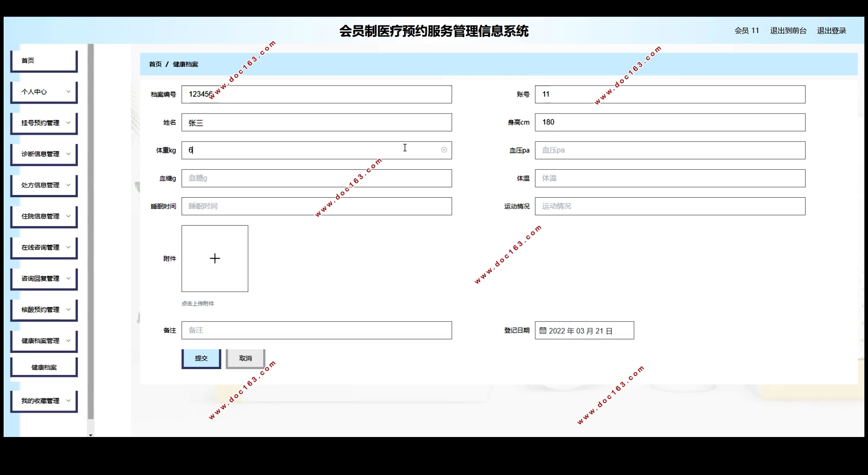The width and height of the screenshot is (868, 475).
Task: Click the 取消 button
Action: coord(245,358)
